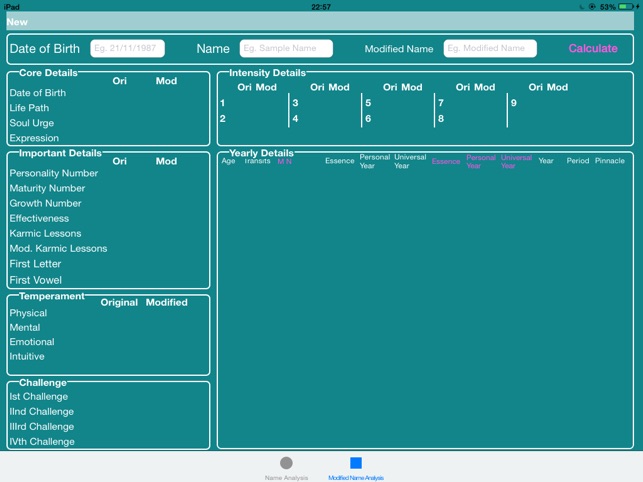Click the Mod. Karmic Lessons label
The width and height of the screenshot is (643, 482).
58,249
